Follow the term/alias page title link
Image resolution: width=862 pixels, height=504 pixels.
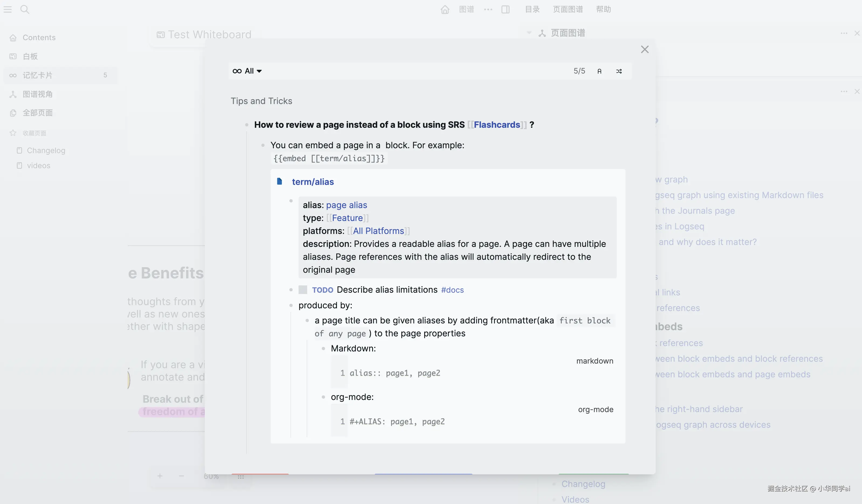(313, 182)
